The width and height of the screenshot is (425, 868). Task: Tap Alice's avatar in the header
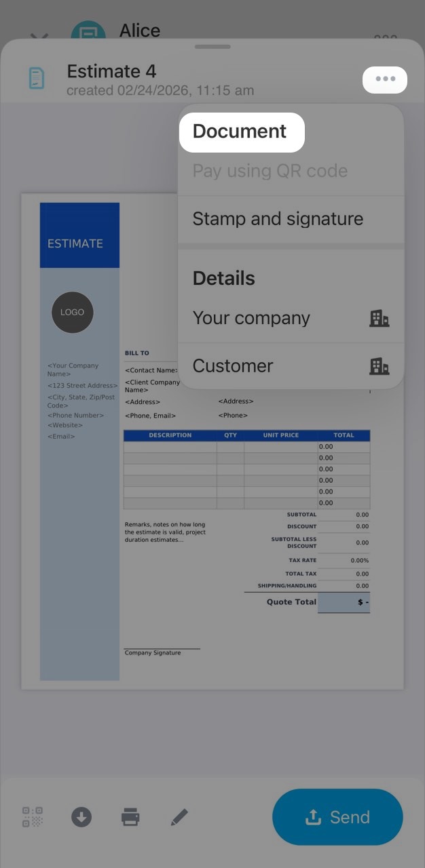pos(88,33)
